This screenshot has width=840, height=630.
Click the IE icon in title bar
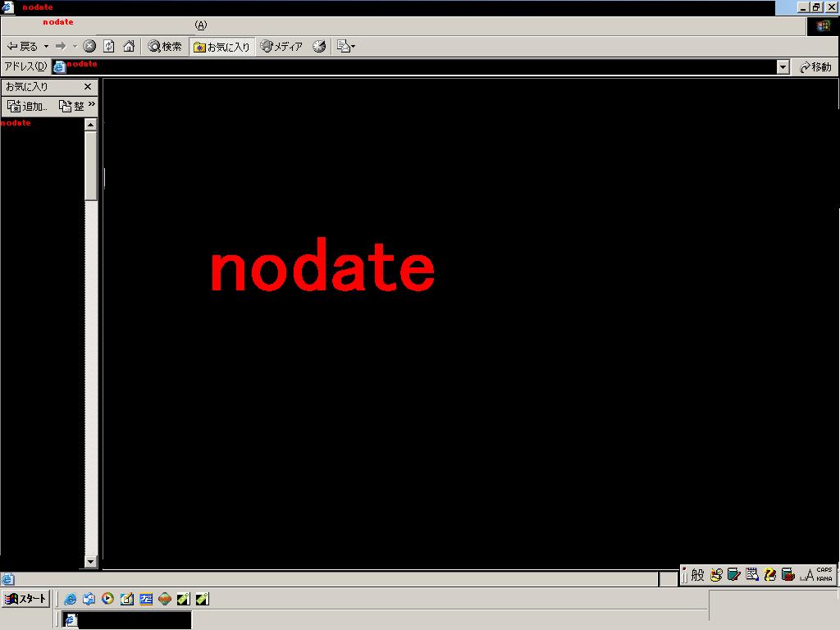pyautogui.click(x=7, y=7)
